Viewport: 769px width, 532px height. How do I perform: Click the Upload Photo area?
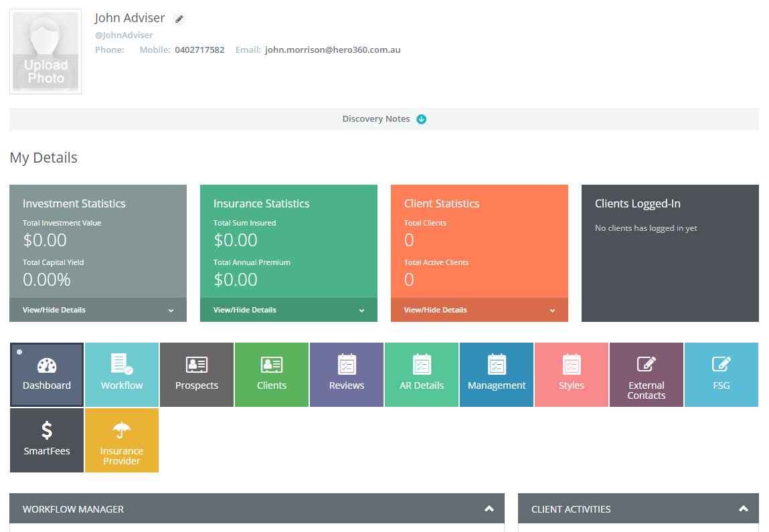(x=45, y=51)
